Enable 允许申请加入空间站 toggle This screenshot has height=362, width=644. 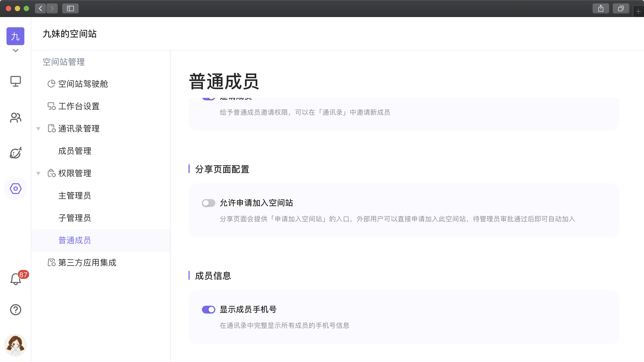click(208, 203)
